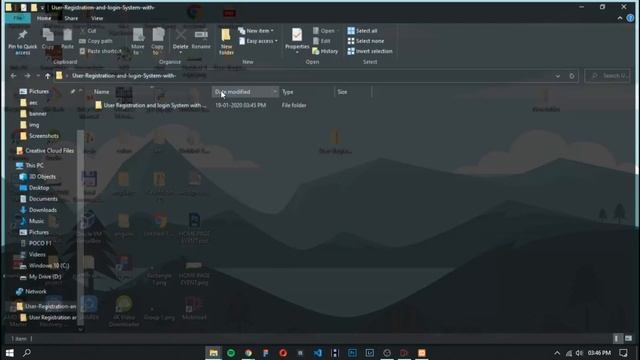Switch to the Share ribbon tab
The width and height of the screenshot is (640, 360).
[71, 18]
